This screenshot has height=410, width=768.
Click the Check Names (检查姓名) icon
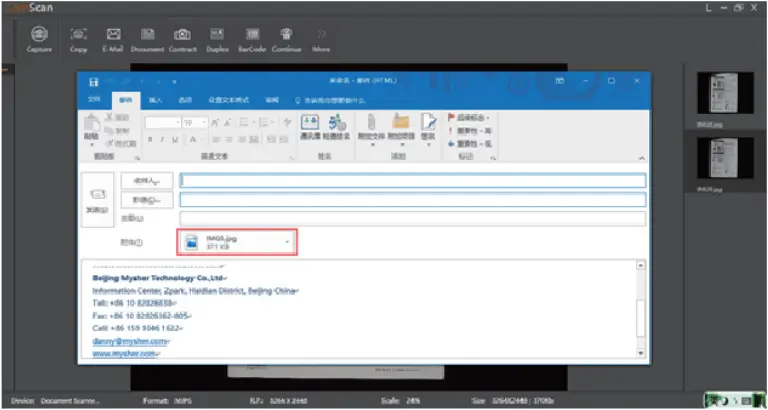pos(337,122)
